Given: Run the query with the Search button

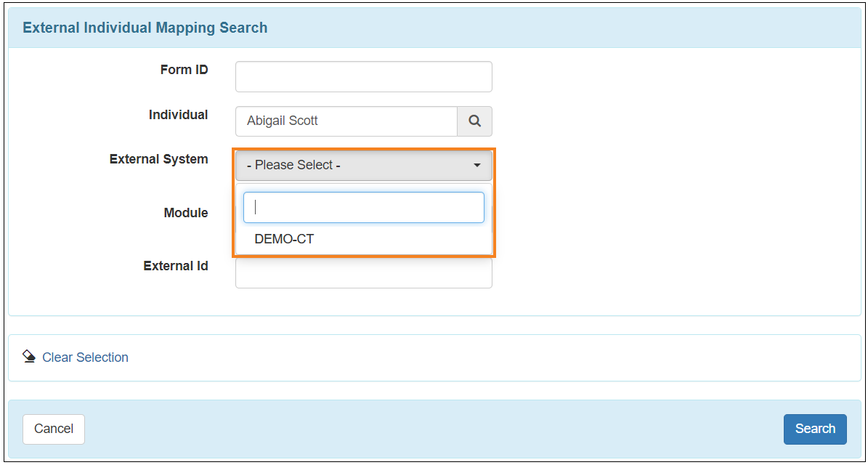Looking at the screenshot, I should click(815, 429).
